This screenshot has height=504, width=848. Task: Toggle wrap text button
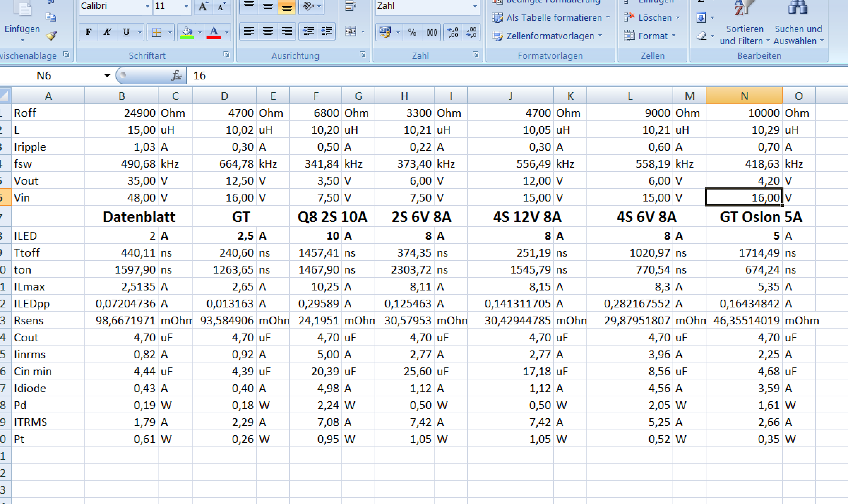[x=351, y=6]
